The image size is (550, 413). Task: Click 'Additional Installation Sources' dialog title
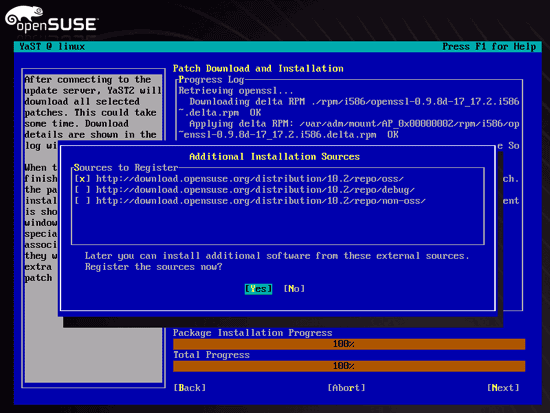coord(274,157)
